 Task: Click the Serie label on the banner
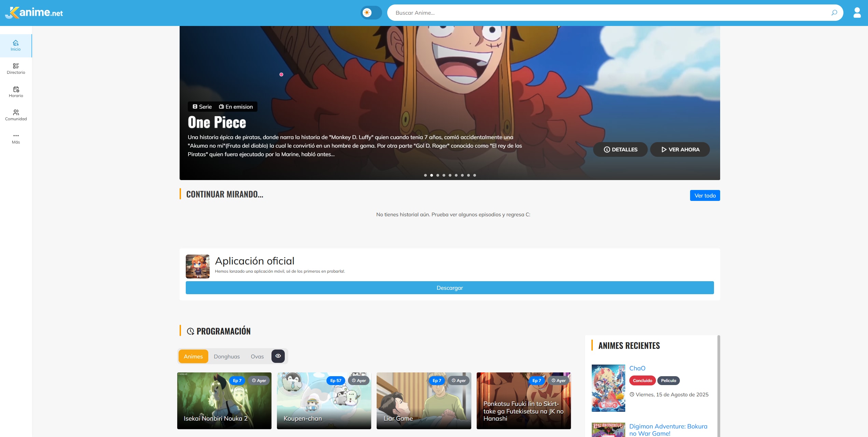(202, 107)
